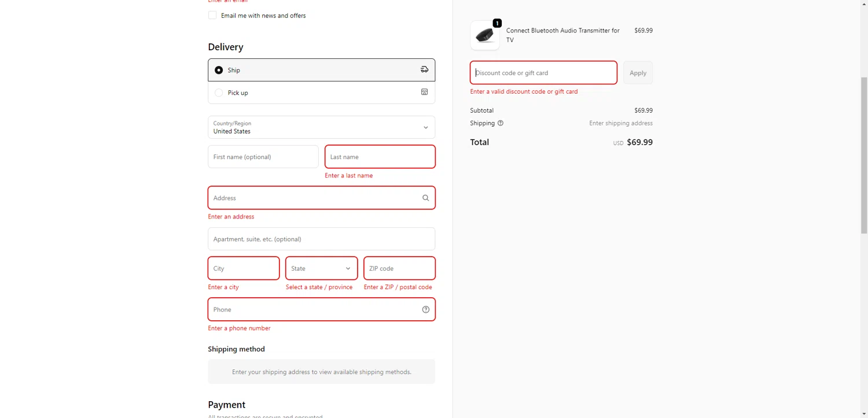Click the Apply discount button
The width and height of the screenshot is (868, 418).
(x=638, y=73)
